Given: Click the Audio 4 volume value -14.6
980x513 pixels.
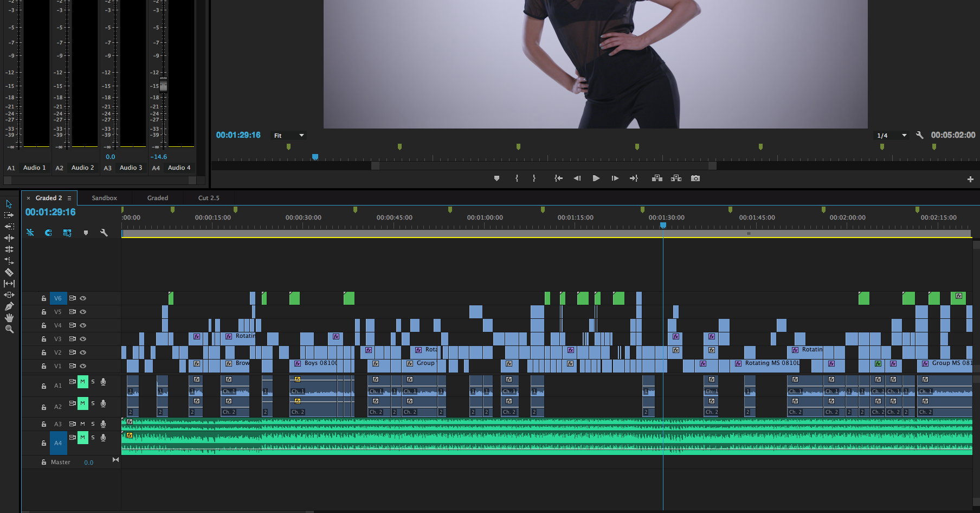Looking at the screenshot, I should pos(159,157).
